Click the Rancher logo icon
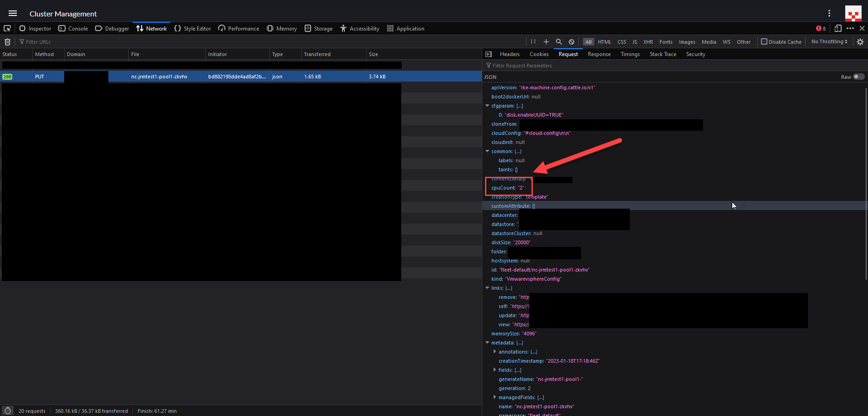This screenshot has width=868, height=416. [x=853, y=13]
